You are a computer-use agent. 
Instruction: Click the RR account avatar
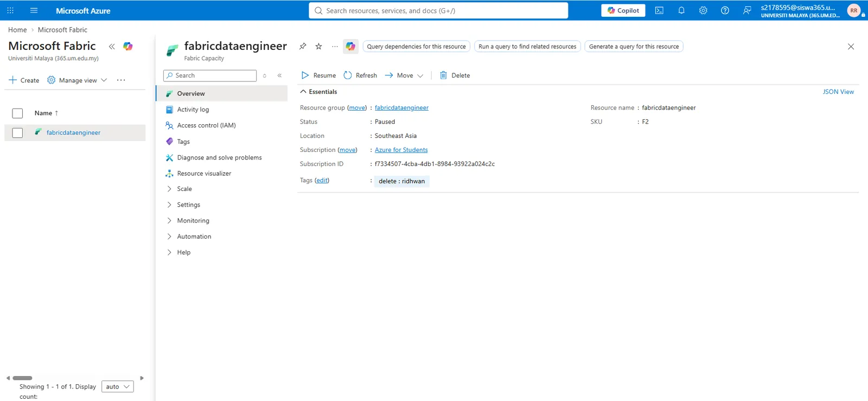(x=854, y=10)
